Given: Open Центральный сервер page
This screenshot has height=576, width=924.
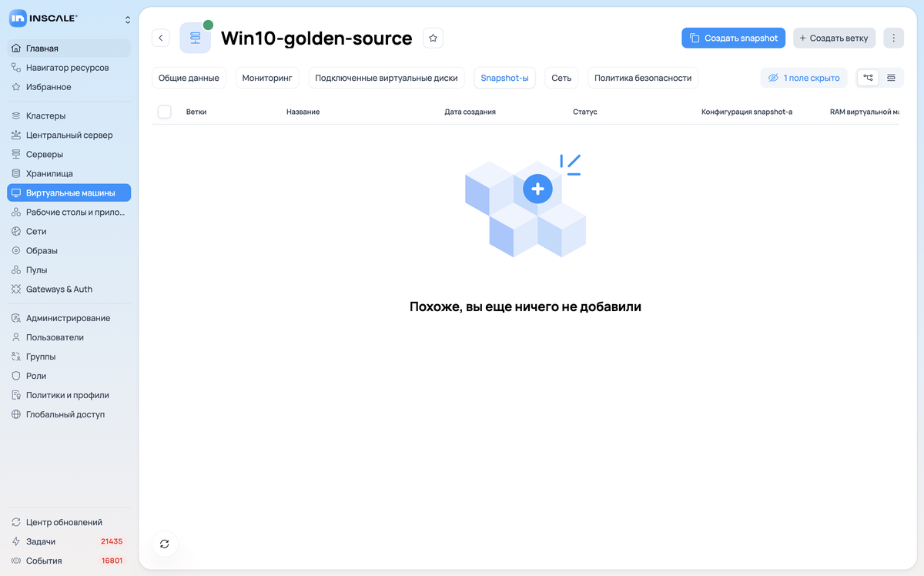Looking at the screenshot, I should 69,136.
